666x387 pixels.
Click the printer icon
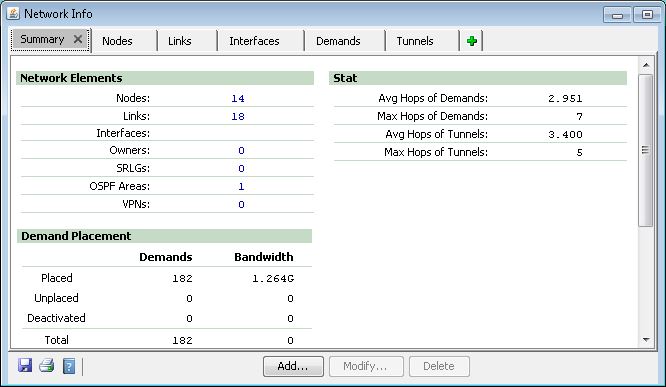47,366
